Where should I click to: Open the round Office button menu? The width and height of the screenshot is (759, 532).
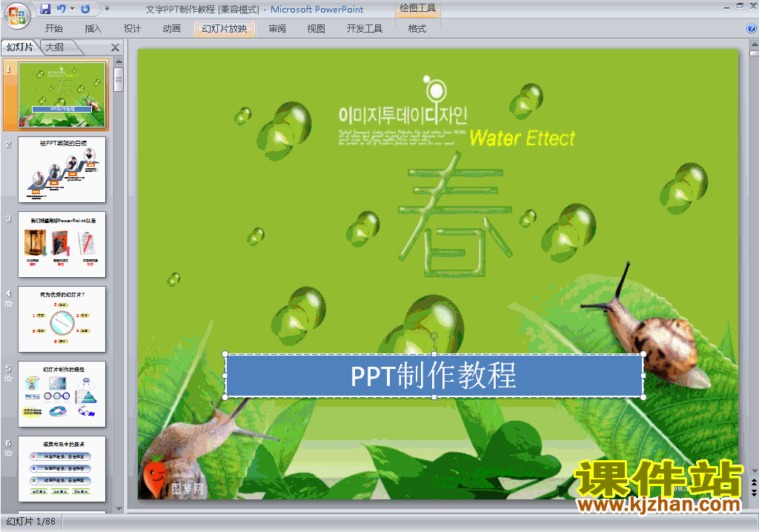pos(17,15)
